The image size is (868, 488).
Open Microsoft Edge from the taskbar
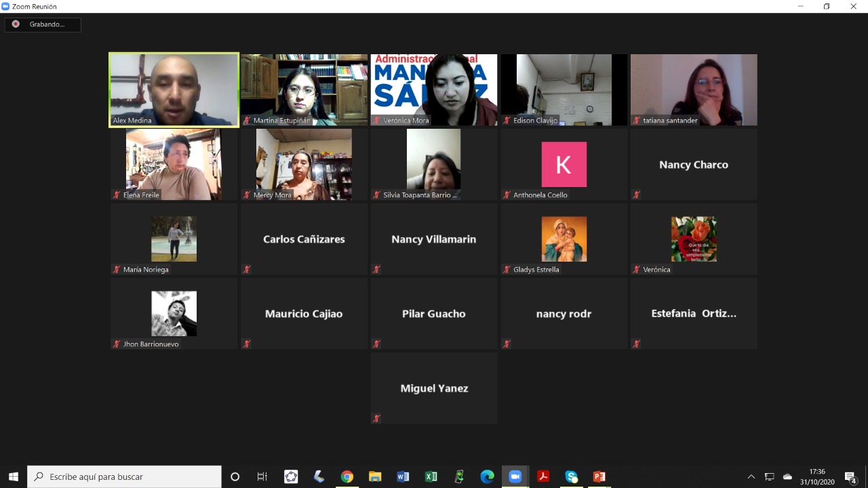[x=487, y=476]
